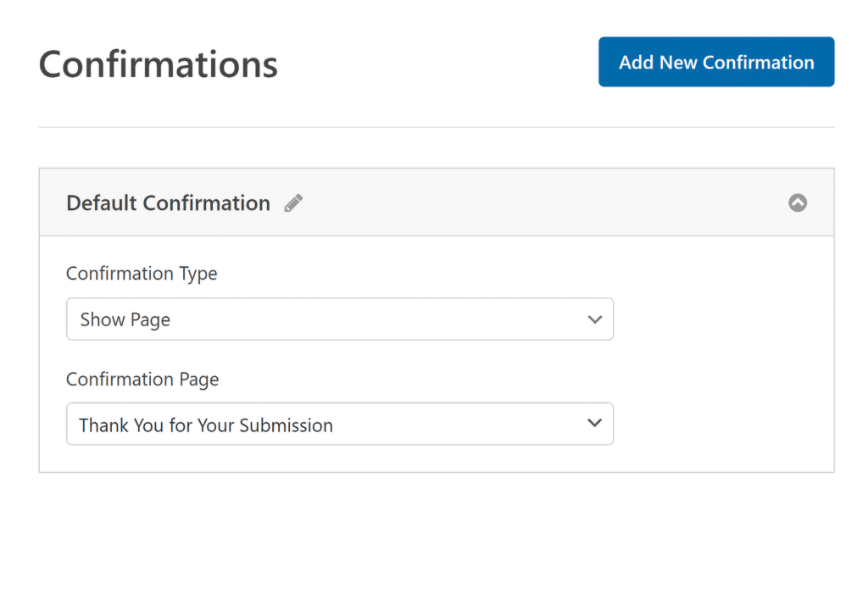Viewport: 868px width, 616px height.
Task: Click inside the Confirmation Page select field
Action: (x=339, y=424)
